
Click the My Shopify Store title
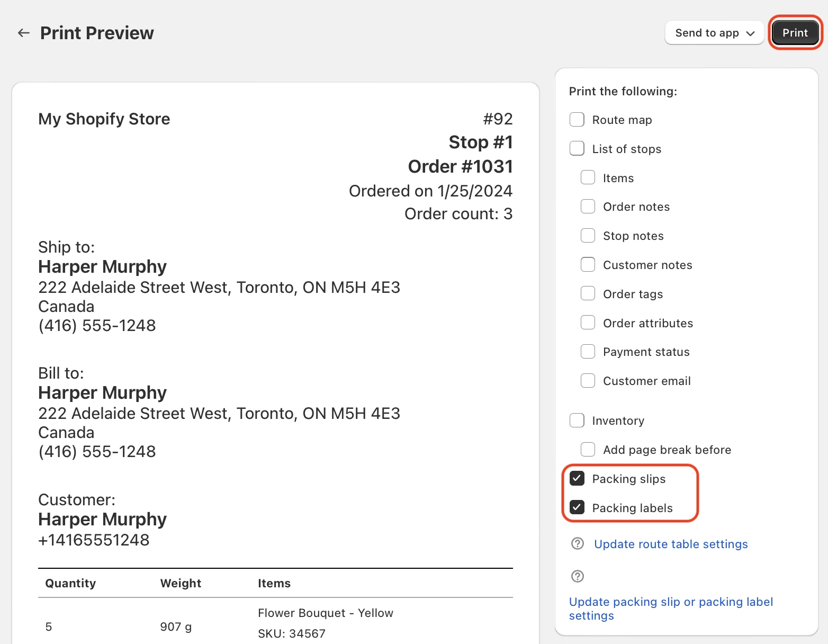click(x=104, y=119)
